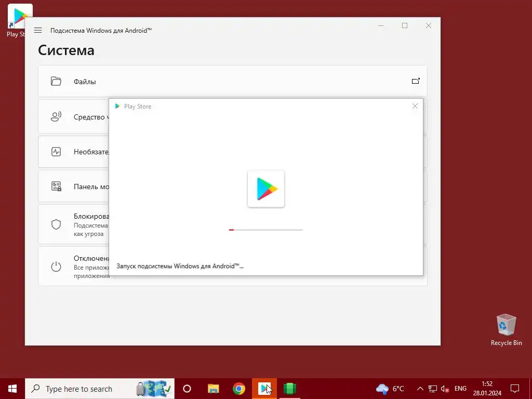Screen dimensions: 532x399
Task: Click the Play Store taskbar button
Action: (x=264, y=389)
